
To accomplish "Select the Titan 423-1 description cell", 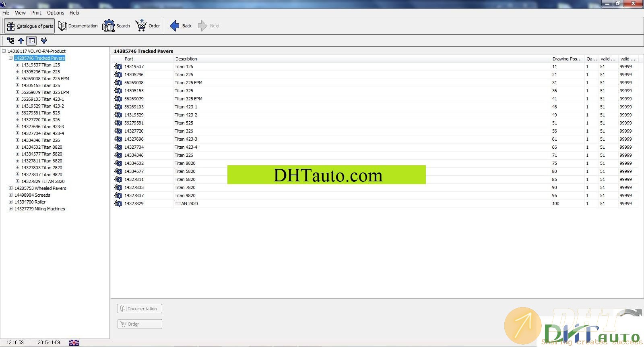I will coord(186,107).
